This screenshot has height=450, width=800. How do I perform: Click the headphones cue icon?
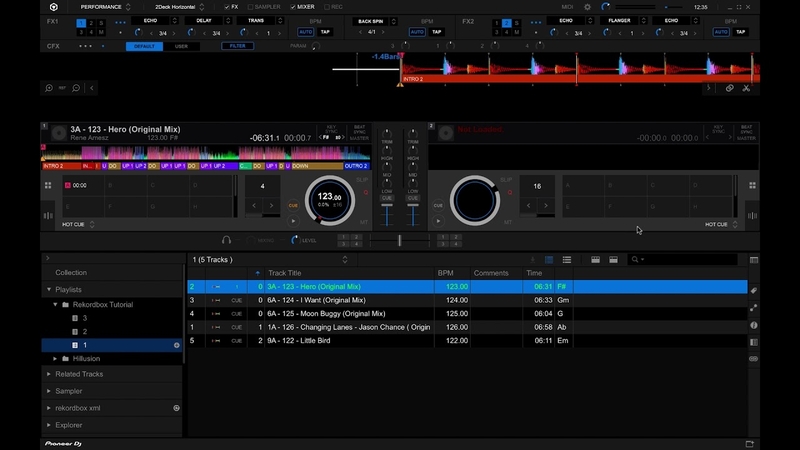pyautogui.click(x=227, y=240)
